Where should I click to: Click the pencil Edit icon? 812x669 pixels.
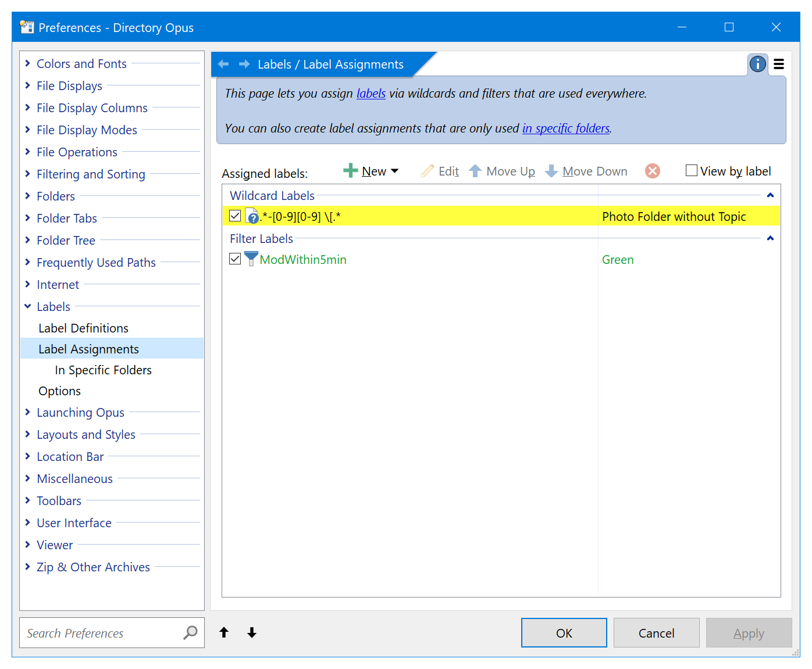click(428, 171)
